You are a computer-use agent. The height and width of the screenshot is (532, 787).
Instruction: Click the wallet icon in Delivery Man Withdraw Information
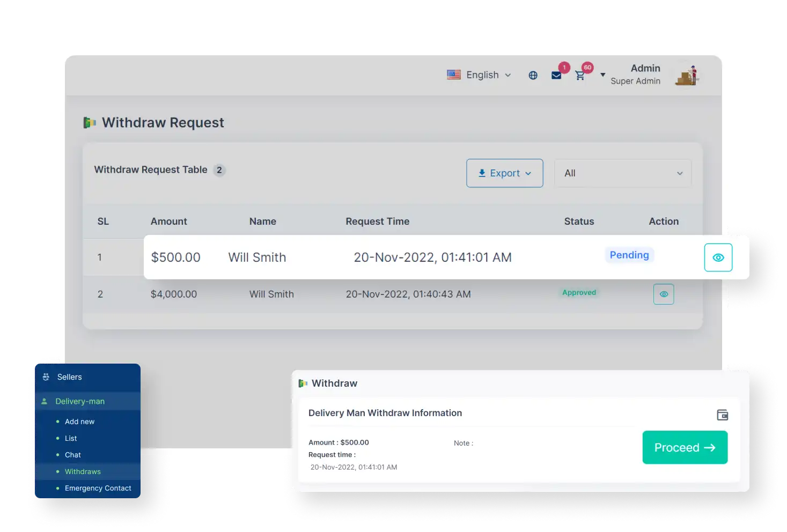coord(723,415)
